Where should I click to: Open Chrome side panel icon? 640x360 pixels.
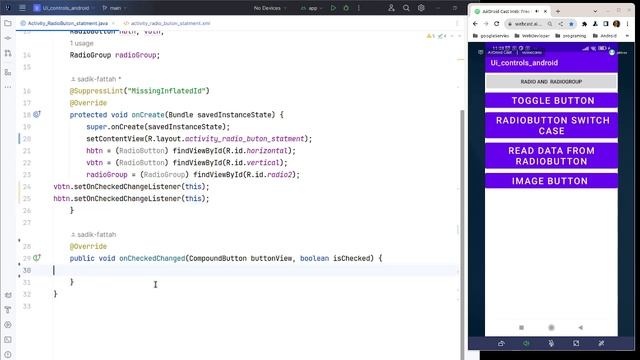tap(606, 24)
